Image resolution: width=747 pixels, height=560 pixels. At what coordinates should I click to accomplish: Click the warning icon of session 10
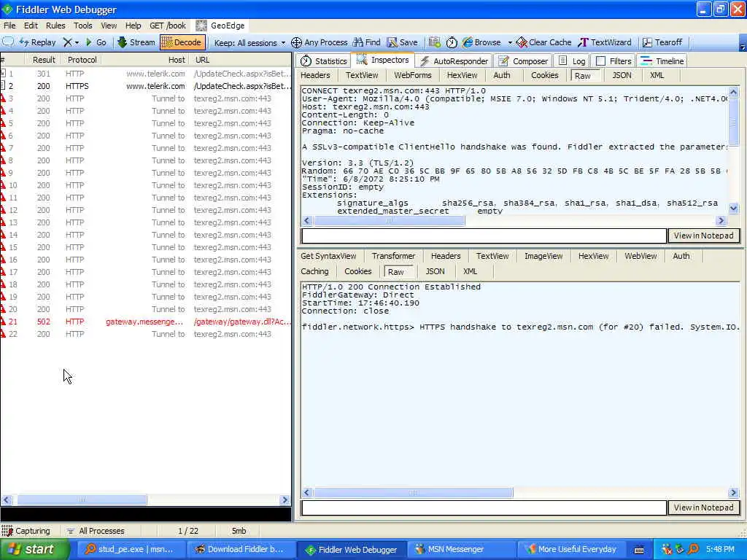[x=4, y=185]
